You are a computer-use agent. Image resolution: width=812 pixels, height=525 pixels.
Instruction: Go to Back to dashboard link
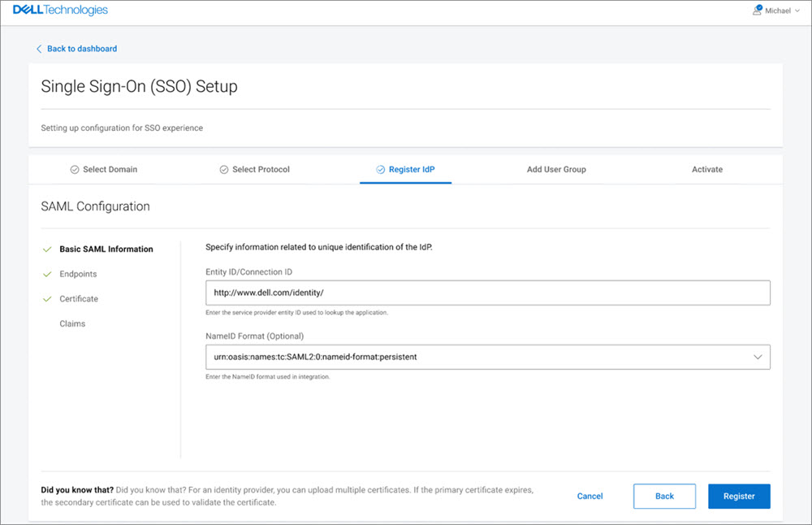pos(81,49)
